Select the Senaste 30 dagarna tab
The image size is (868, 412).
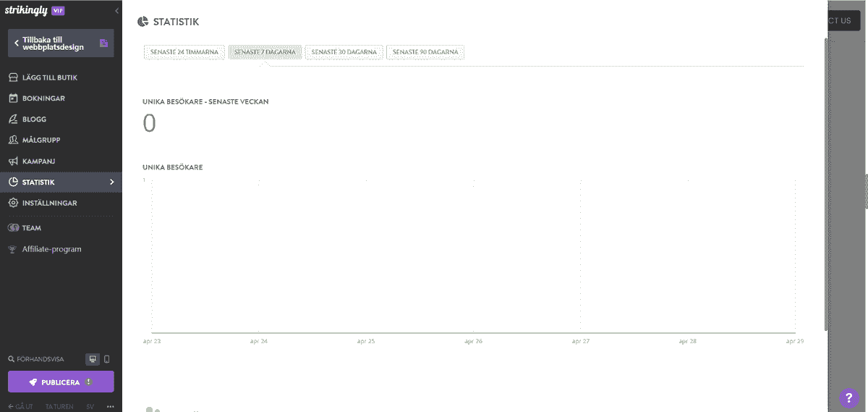(344, 52)
